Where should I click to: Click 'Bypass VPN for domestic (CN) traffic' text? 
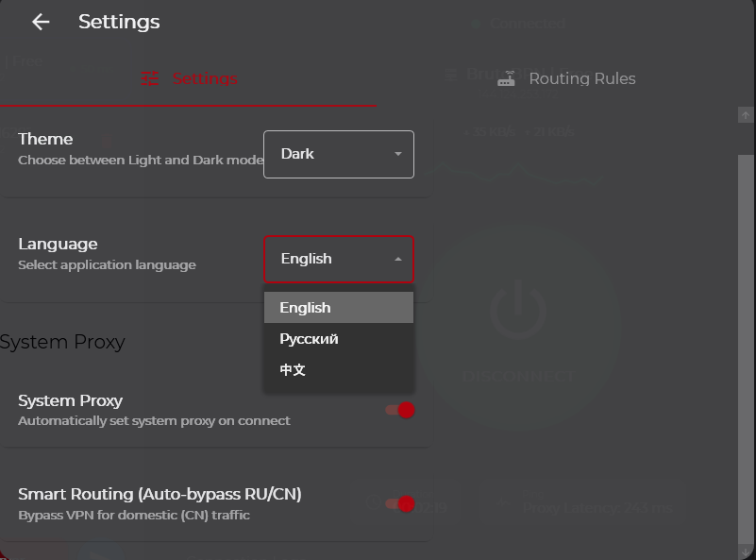[134, 515]
